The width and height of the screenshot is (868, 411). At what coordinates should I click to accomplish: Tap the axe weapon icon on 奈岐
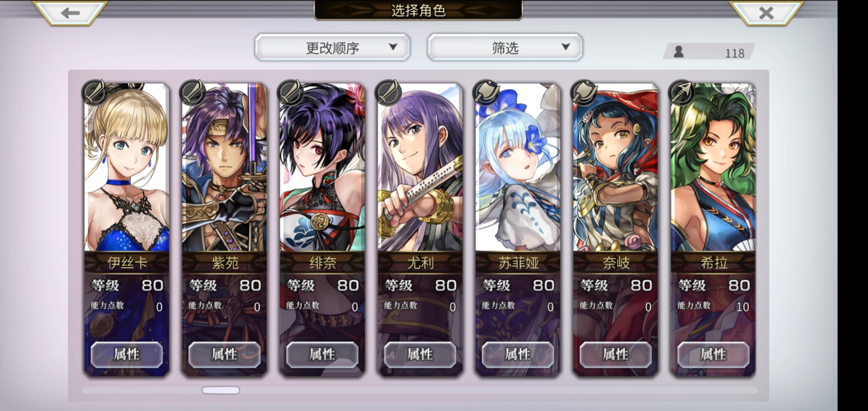click(584, 92)
